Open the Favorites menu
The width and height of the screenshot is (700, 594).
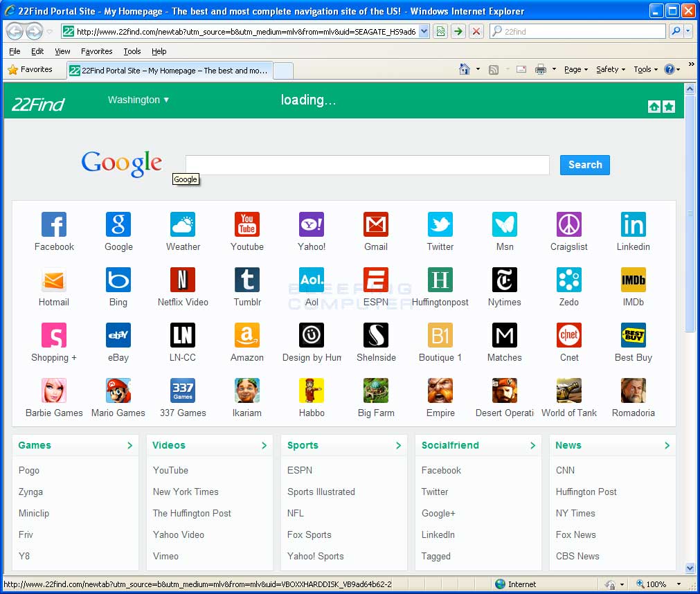tap(96, 51)
